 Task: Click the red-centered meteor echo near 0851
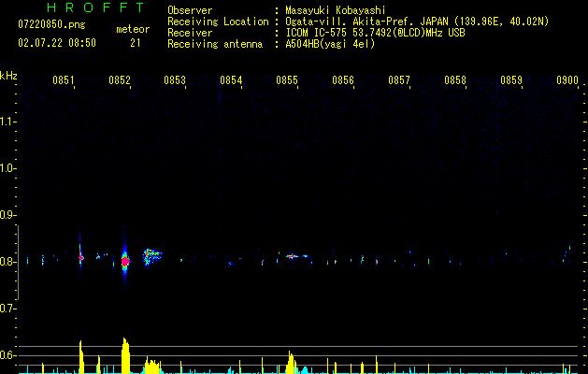80,257
